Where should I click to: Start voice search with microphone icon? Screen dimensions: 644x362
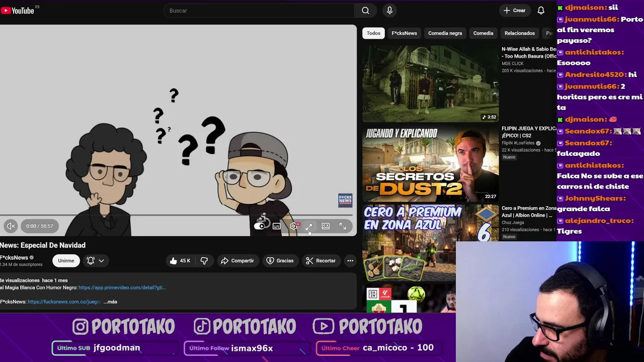(389, 11)
